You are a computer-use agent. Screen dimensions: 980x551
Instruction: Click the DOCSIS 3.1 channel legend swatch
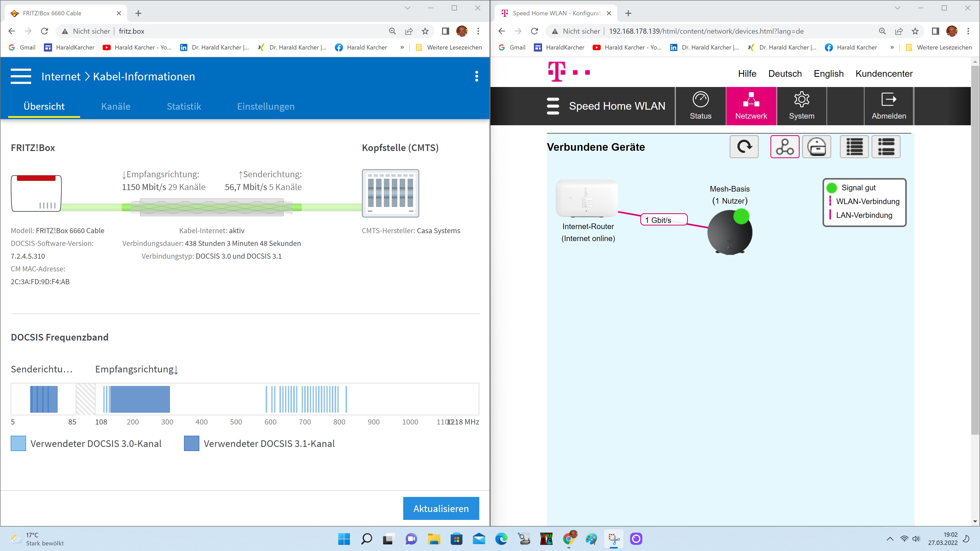pyautogui.click(x=191, y=444)
